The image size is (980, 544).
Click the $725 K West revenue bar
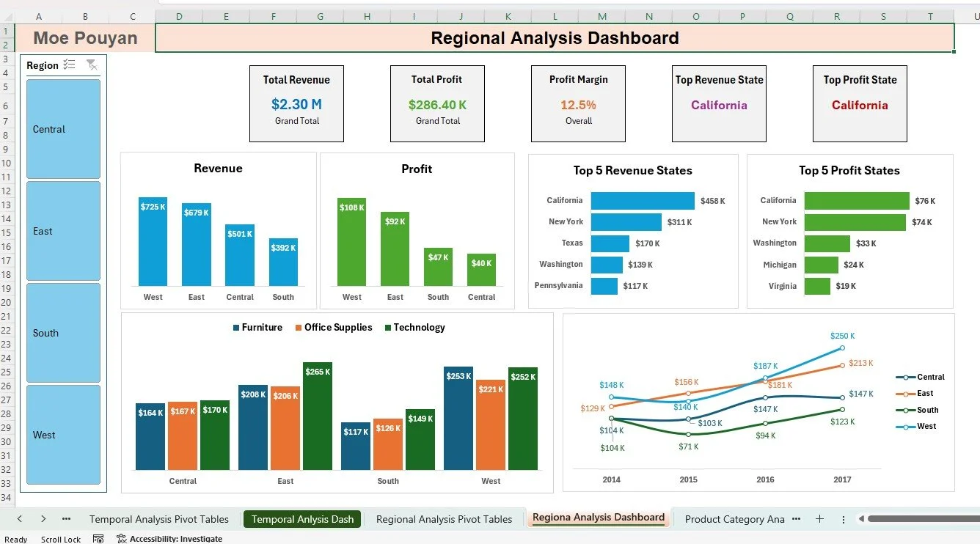153,241
